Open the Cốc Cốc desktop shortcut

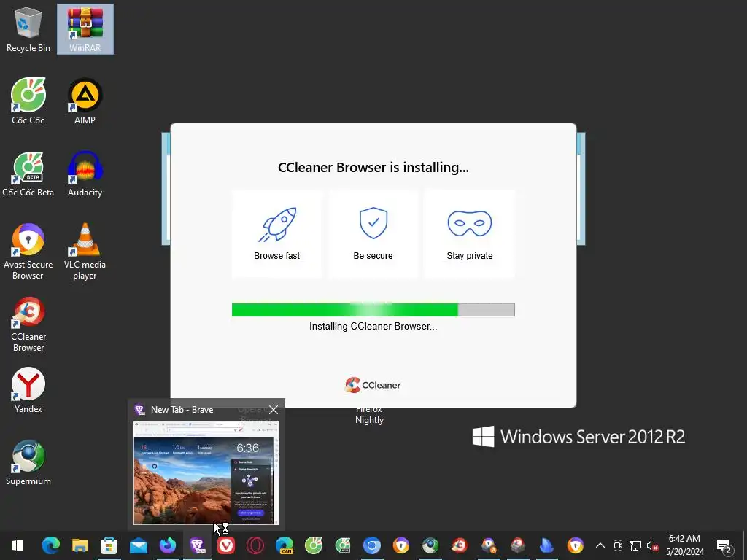pyautogui.click(x=28, y=101)
